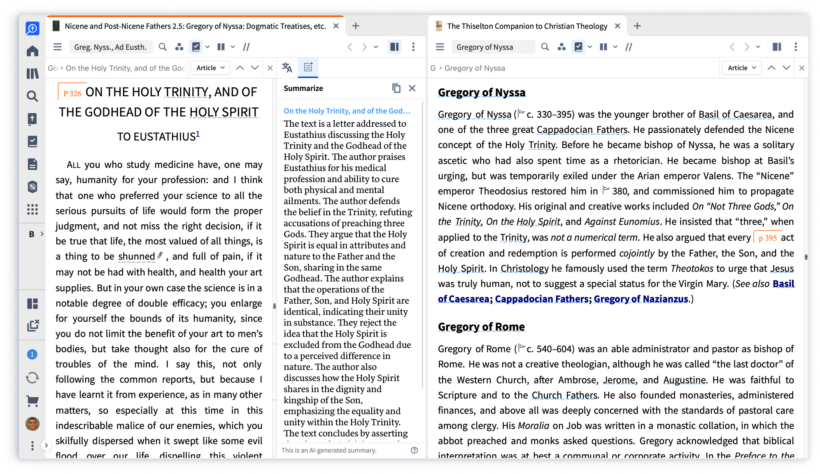The image size is (820, 474).
Task: Toggle visual filters checkbox in the Thiselton panel
Action: (578, 47)
